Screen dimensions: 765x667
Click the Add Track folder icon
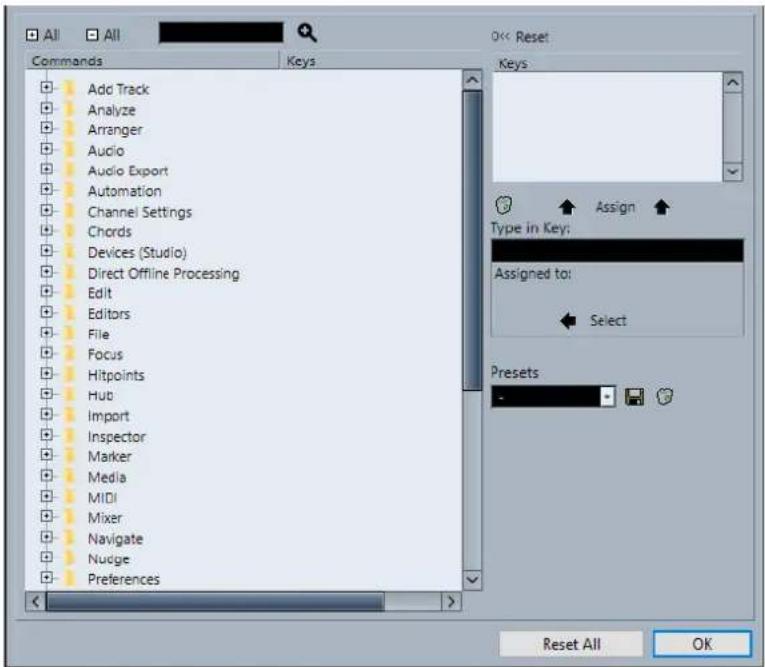(x=70, y=89)
